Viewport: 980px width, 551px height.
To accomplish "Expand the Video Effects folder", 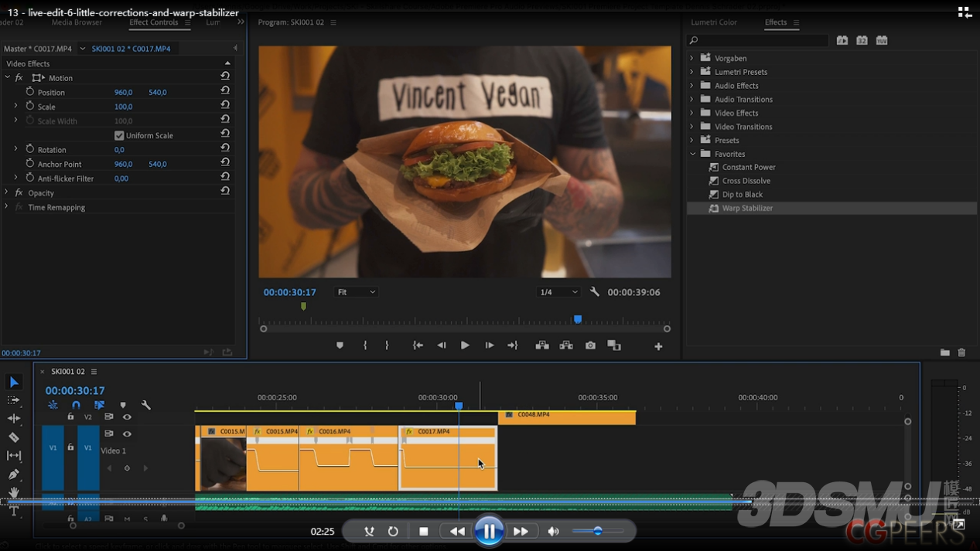I will click(x=692, y=113).
